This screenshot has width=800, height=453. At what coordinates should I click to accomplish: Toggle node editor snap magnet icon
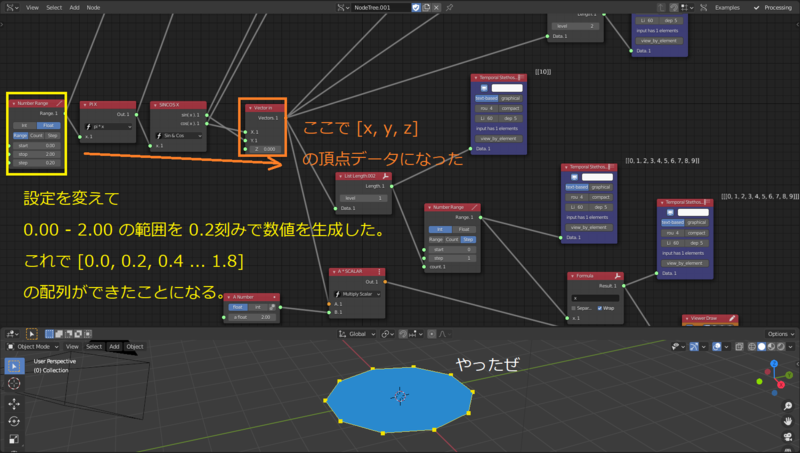point(674,8)
